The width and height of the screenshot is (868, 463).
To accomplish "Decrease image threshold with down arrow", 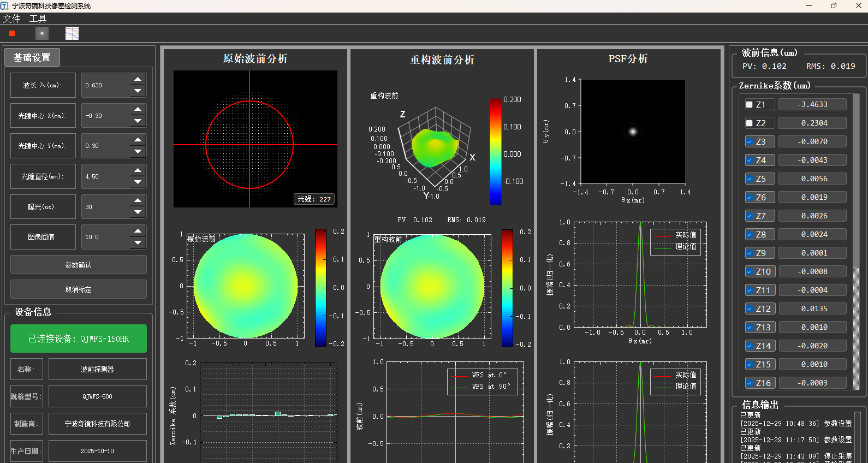I will 138,243.
